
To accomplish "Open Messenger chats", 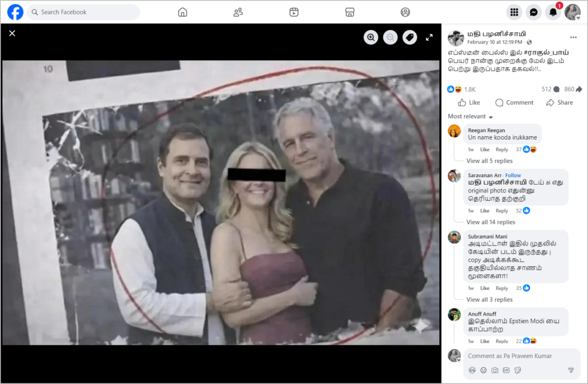I will click(x=533, y=12).
